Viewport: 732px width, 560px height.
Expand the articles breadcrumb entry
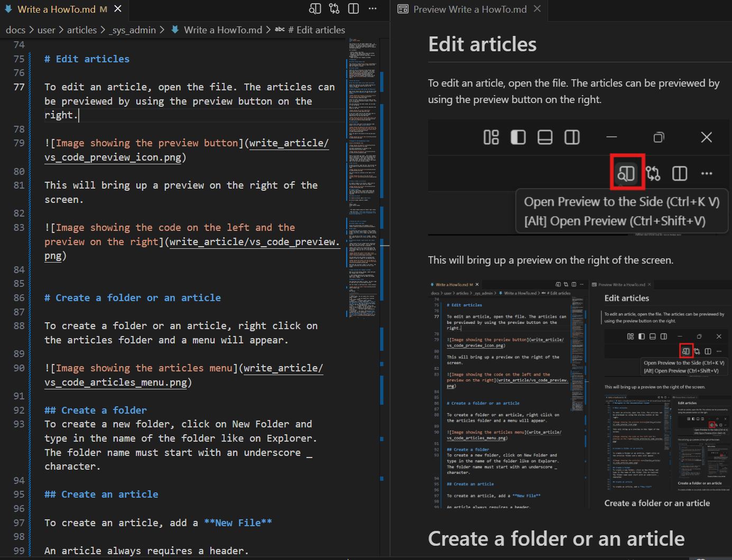82,30
